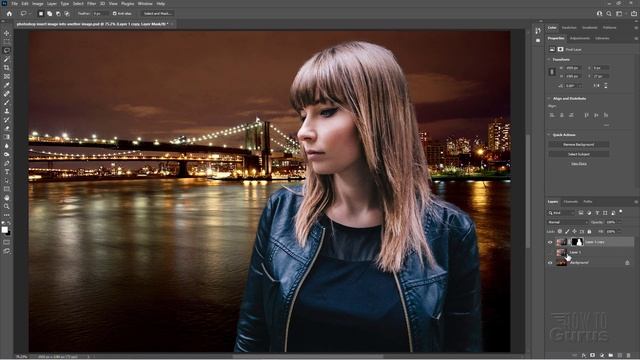Viewport: 640px width, 360px height.
Task: Select the Lasso tool in the toolbar
Action: pyautogui.click(x=7, y=51)
